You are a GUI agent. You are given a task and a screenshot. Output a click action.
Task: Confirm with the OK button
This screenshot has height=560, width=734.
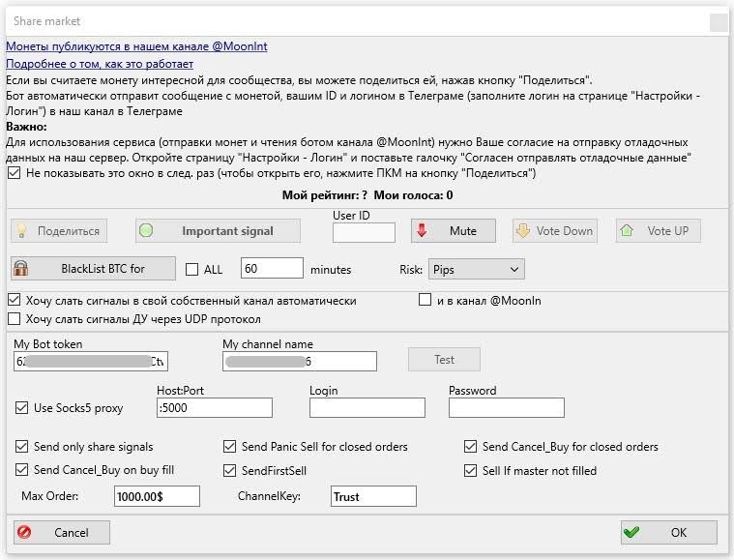(668, 532)
